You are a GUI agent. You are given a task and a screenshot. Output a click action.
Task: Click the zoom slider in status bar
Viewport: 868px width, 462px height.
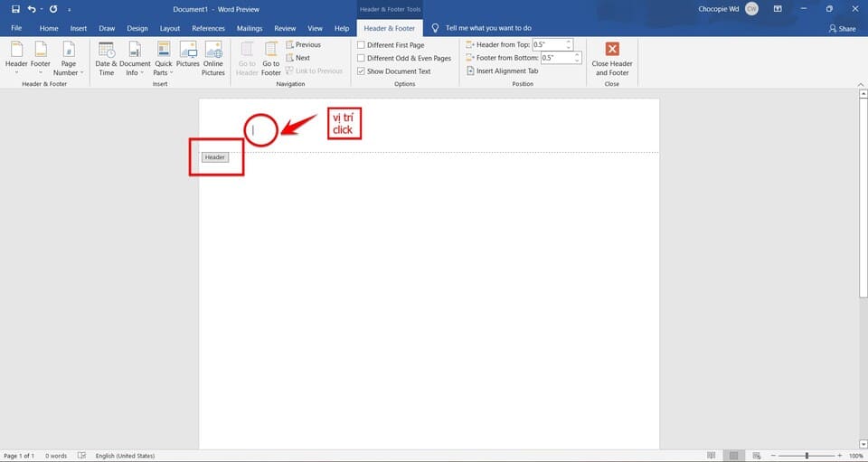807,456
